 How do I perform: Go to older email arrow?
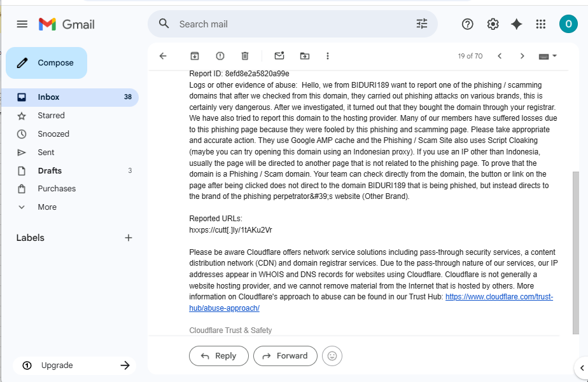point(522,56)
